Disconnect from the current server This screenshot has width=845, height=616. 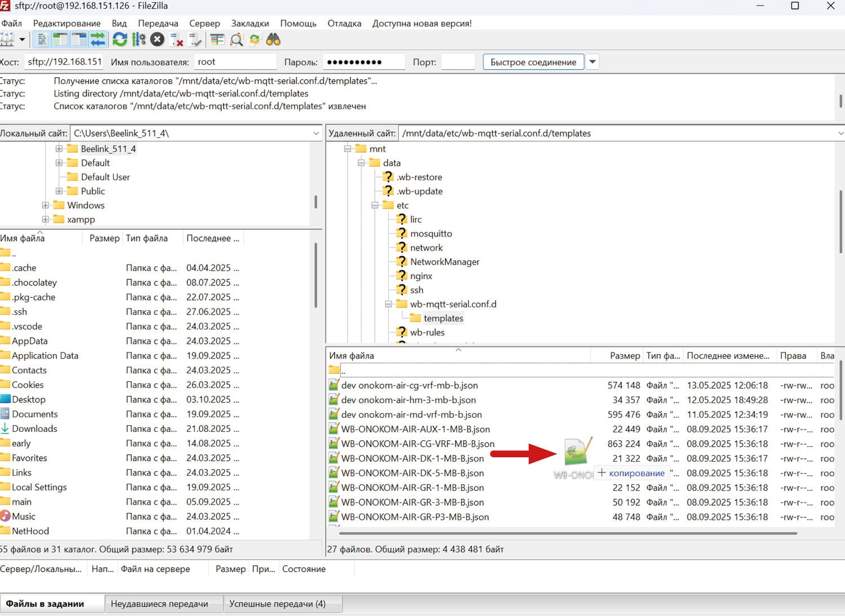click(177, 39)
